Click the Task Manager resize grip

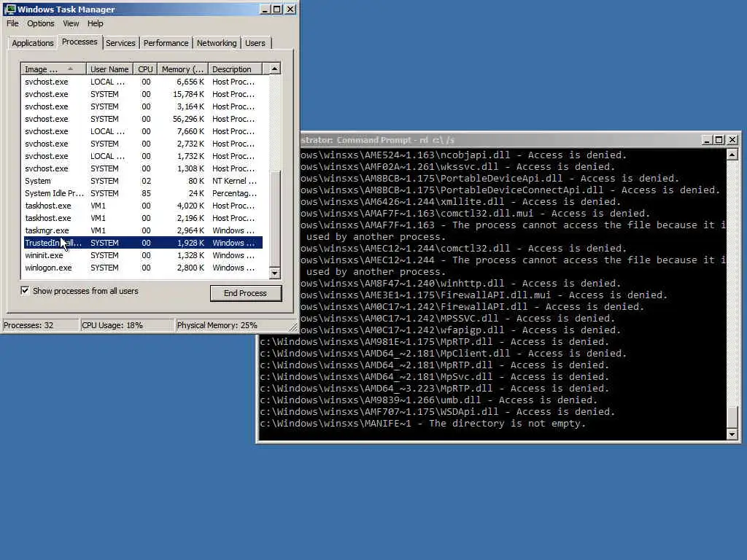[293, 327]
